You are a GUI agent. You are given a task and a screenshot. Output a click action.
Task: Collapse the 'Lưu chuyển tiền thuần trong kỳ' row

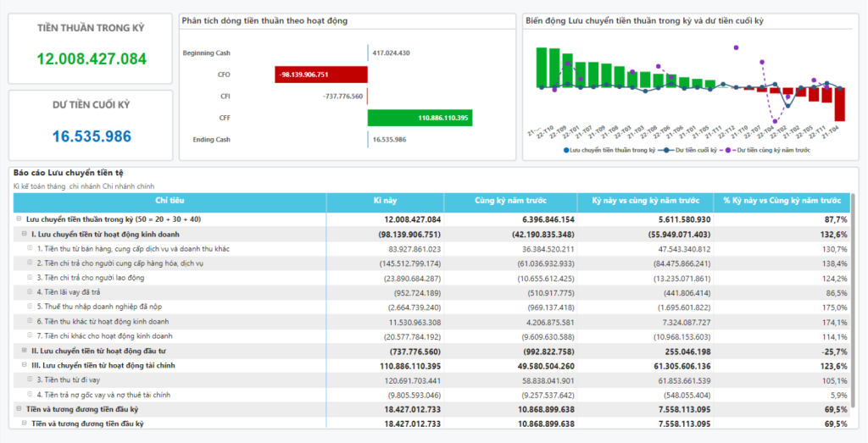[19, 219]
